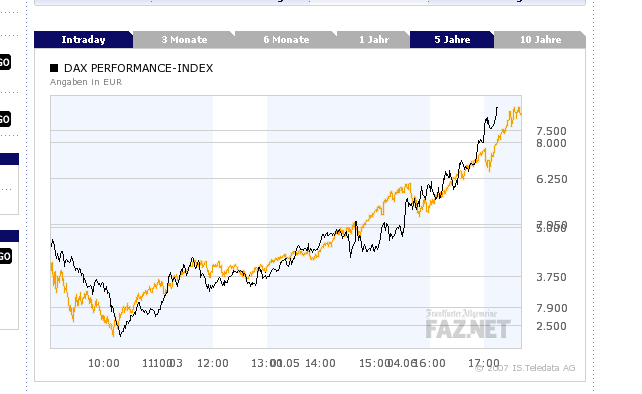
Task: Click inside the DAX chart plot area
Action: point(286,222)
